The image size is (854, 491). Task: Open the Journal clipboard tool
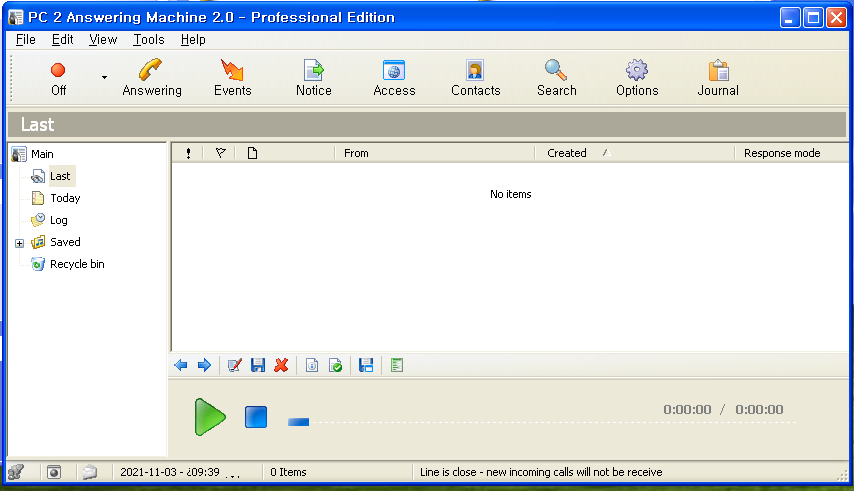pyautogui.click(x=718, y=78)
